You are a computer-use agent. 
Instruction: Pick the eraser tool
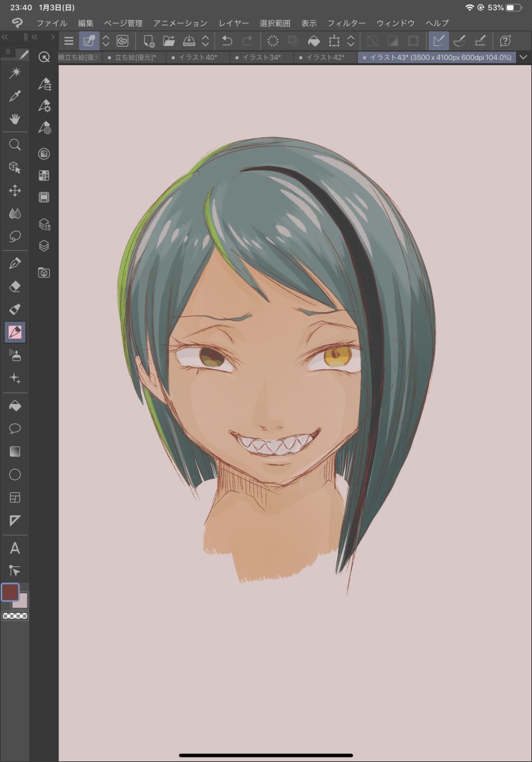(x=15, y=286)
